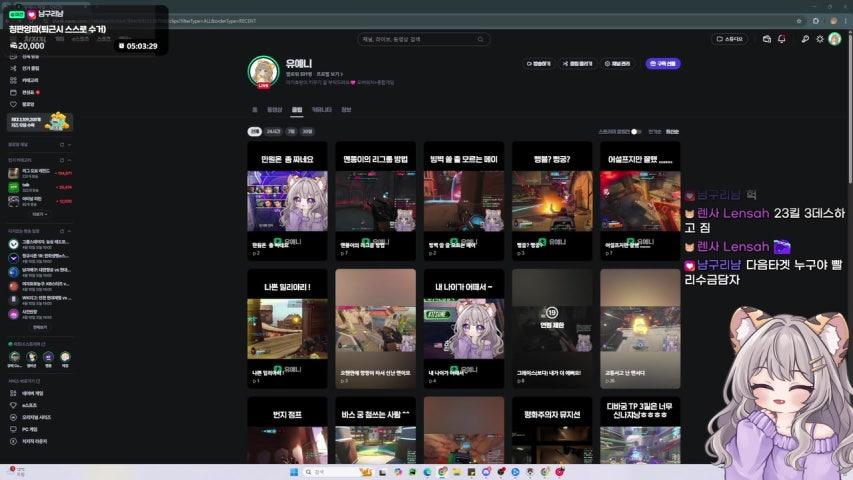Select the 클립 clips tab
Viewport: 853px width, 480px height.
(x=296, y=109)
